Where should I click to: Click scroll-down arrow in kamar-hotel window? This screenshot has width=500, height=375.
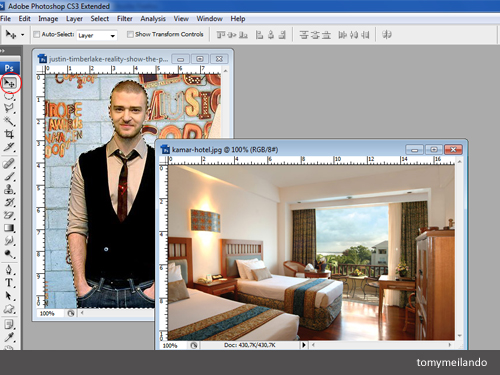(x=460, y=335)
